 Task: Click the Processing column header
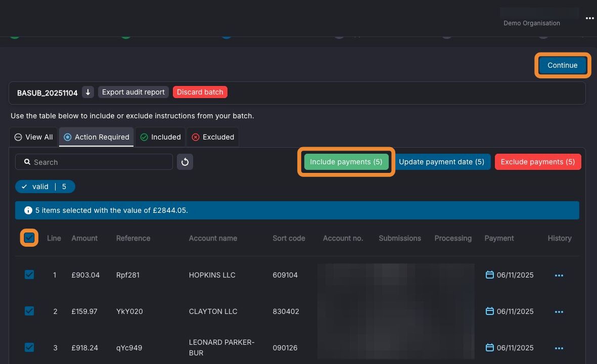pyautogui.click(x=453, y=238)
